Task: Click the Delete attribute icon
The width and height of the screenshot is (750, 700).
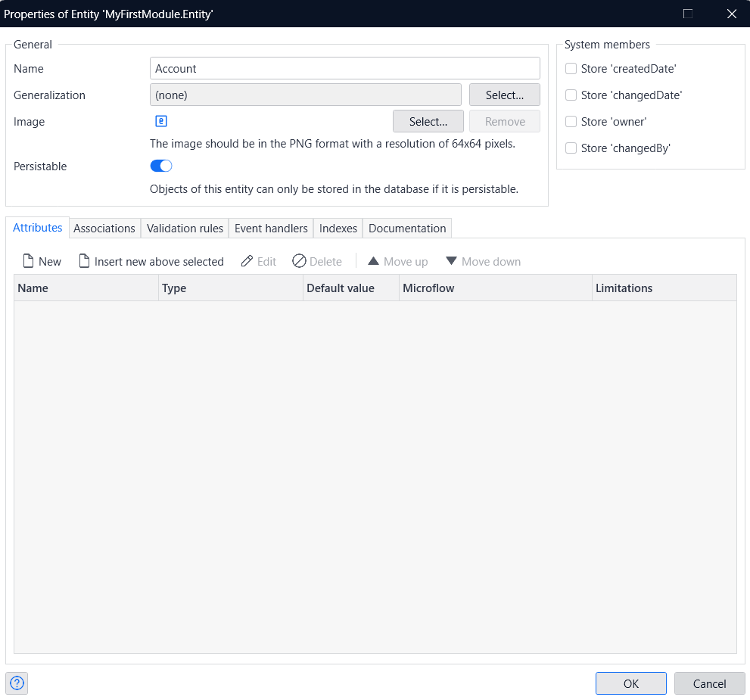Action: click(x=299, y=261)
